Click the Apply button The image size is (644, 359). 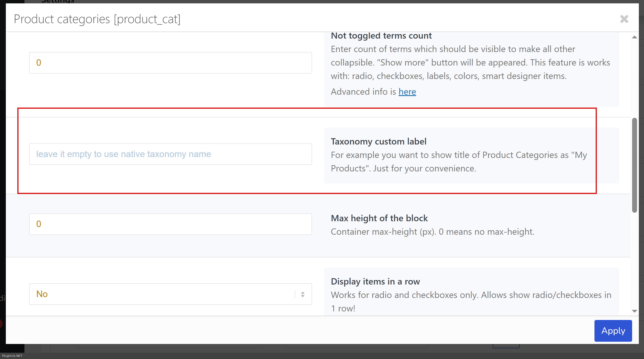pyautogui.click(x=613, y=331)
